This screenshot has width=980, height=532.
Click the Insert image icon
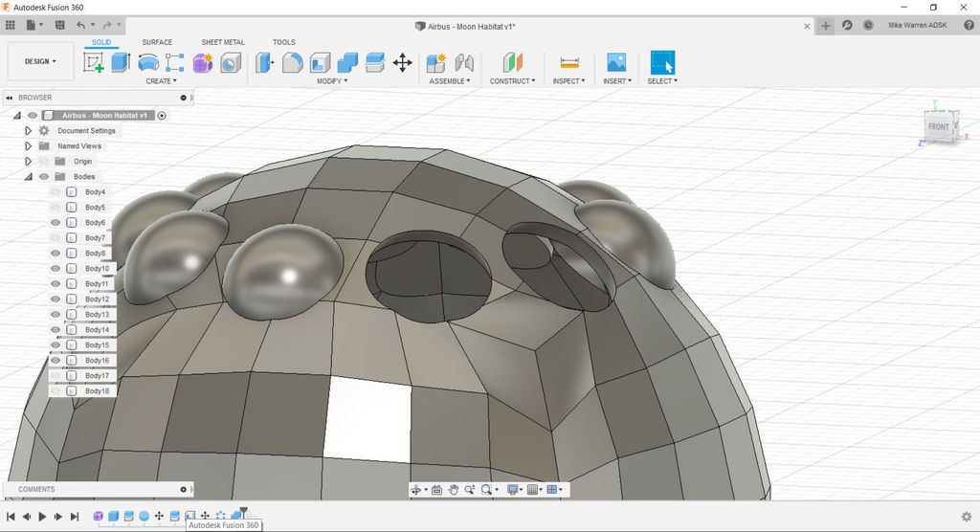pyautogui.click(x=616, y=63)
